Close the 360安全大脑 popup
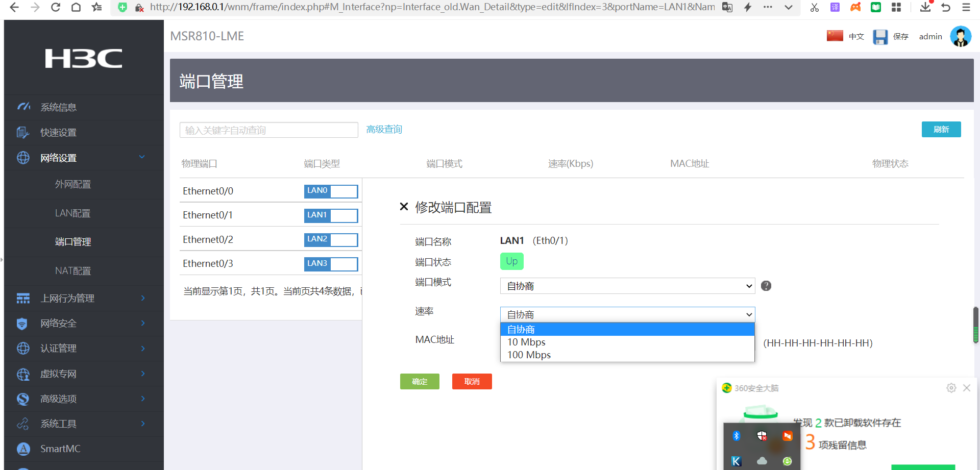The width and height of the screenshot is (980, 470). (967, 388)
